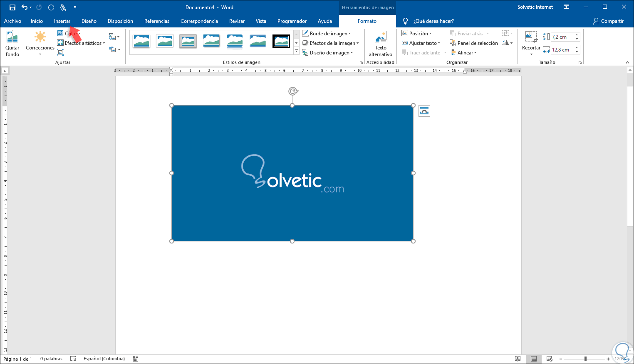The width and height of the screenshot is (634, 364).
Task: Open the Insertar tab
Action: (x=62, y=21)
